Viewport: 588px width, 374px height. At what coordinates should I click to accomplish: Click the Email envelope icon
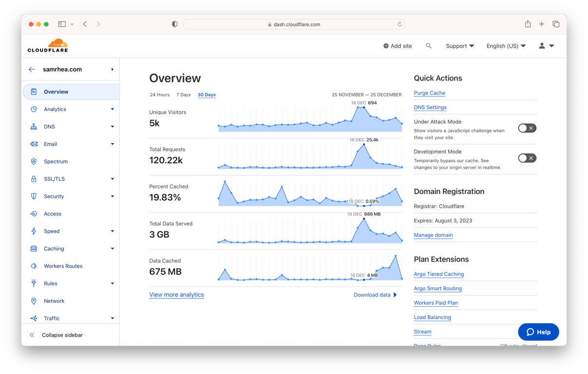click(x=34, y=144)
